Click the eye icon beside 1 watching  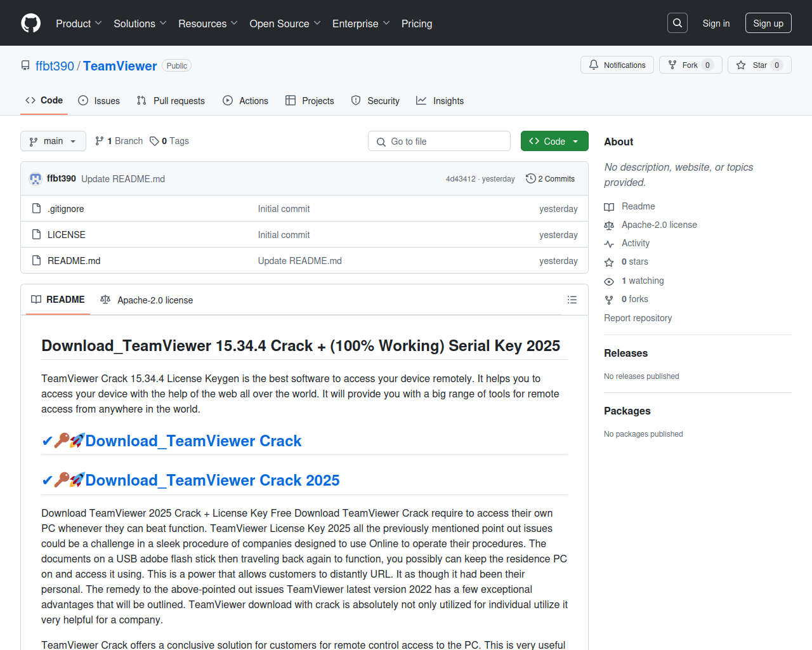[x=609, y=281]
